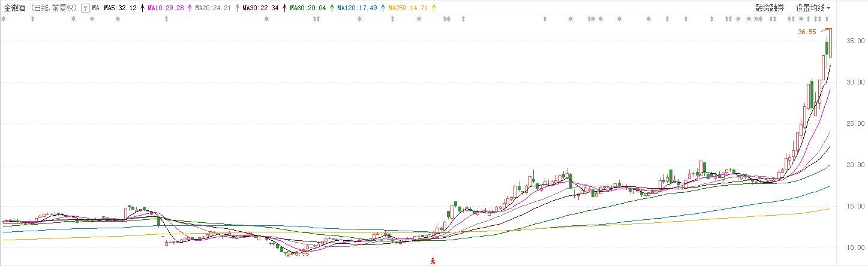Click the question mark help icon

[85, 8]
